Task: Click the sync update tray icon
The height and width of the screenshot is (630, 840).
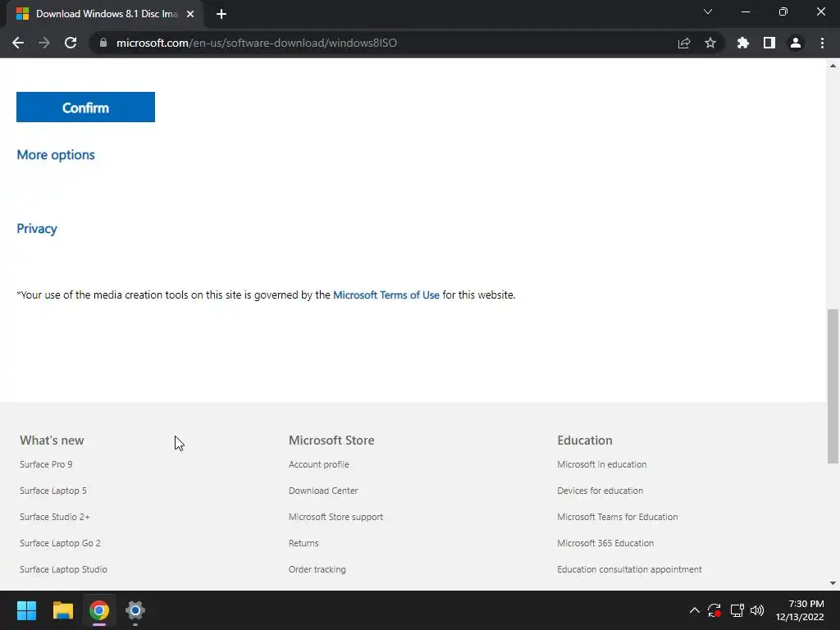Action: point(714,610)
